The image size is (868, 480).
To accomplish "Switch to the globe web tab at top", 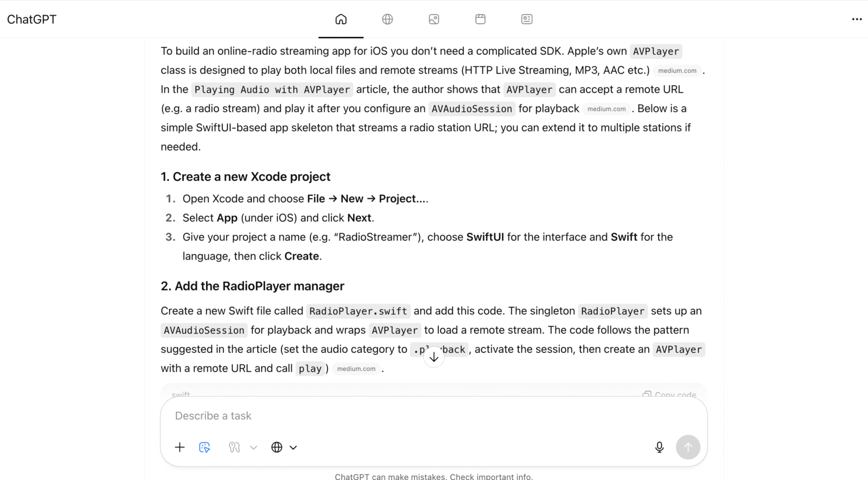I will click(387, 19).
